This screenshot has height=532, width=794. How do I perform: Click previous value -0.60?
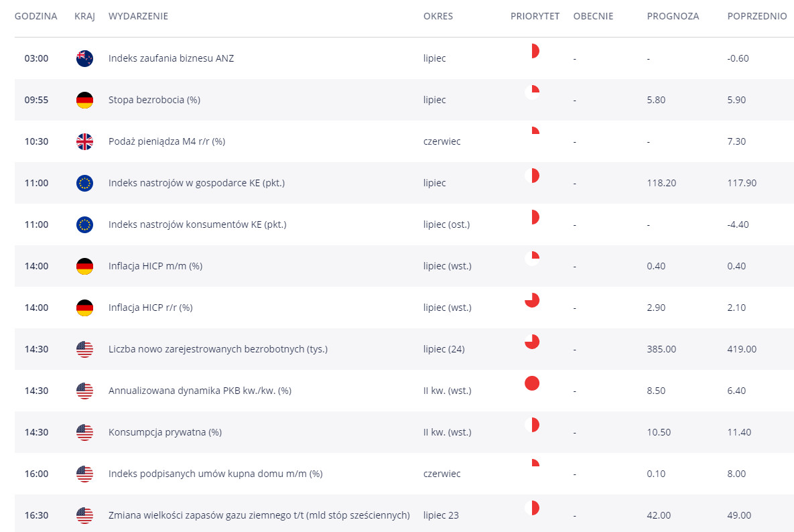738,58
